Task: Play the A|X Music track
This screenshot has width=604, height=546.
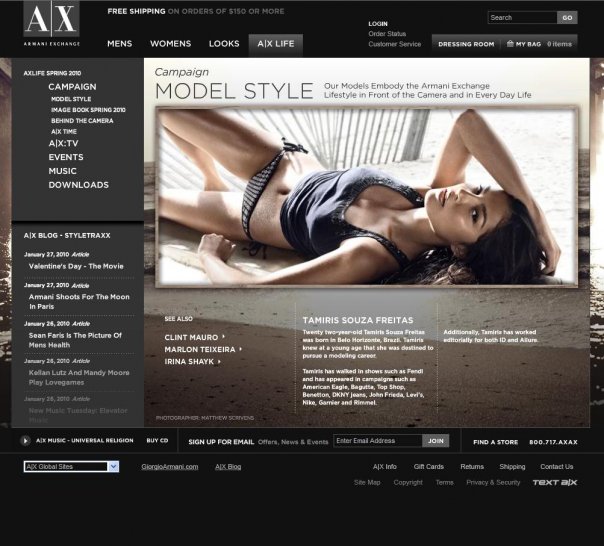Action: click(25, 440)
